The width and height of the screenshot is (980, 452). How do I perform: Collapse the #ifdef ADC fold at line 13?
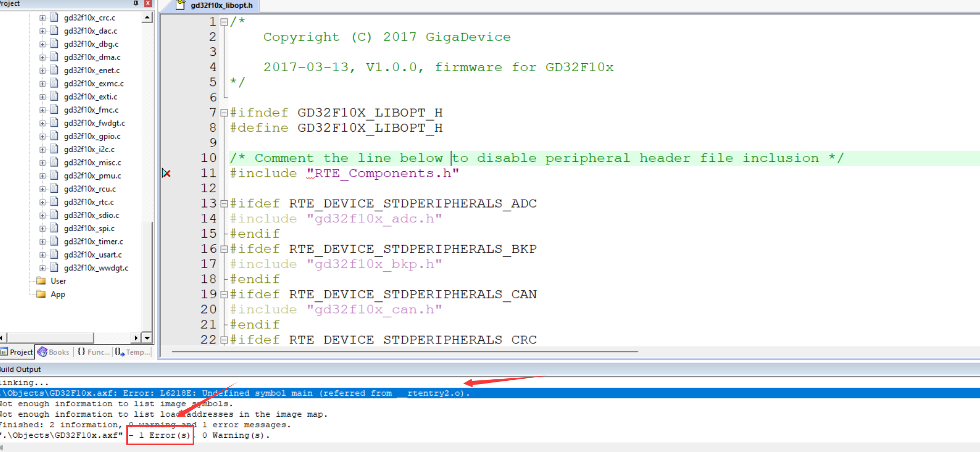224,203
